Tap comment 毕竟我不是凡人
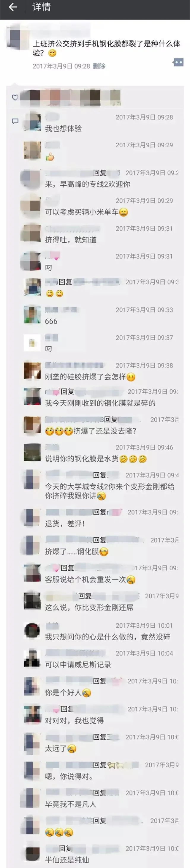This screenshot has height=868, width=190. tap(71, 804)
